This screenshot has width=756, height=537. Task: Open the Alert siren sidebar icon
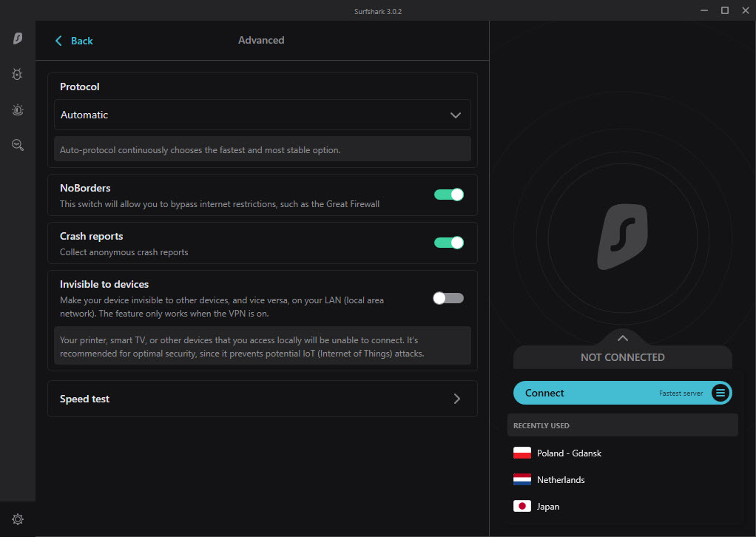18,110
